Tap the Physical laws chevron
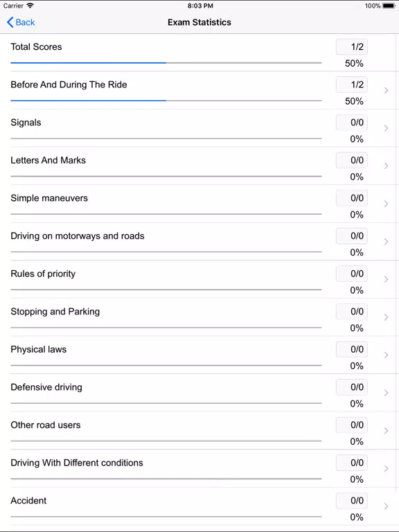The width and height of the screenshot is (399, 532). (386, 355)
